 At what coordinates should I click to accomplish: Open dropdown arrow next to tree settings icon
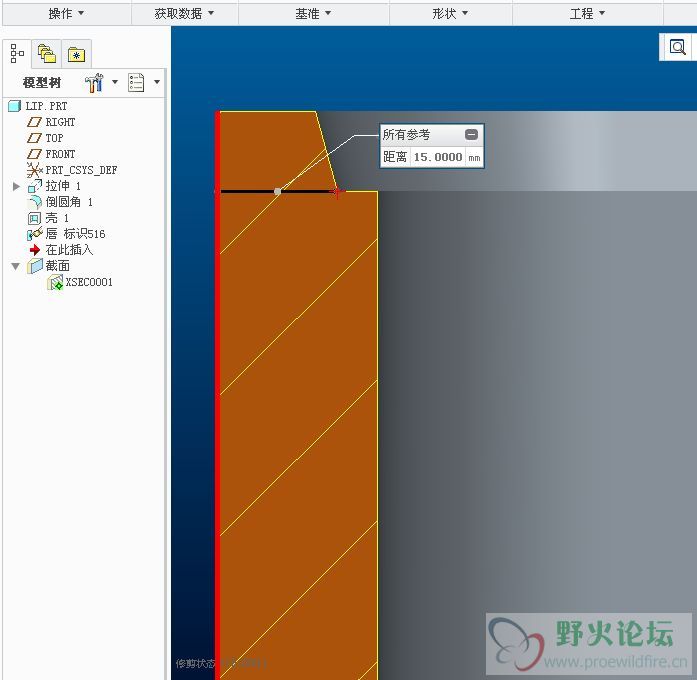tap(115, 82)
